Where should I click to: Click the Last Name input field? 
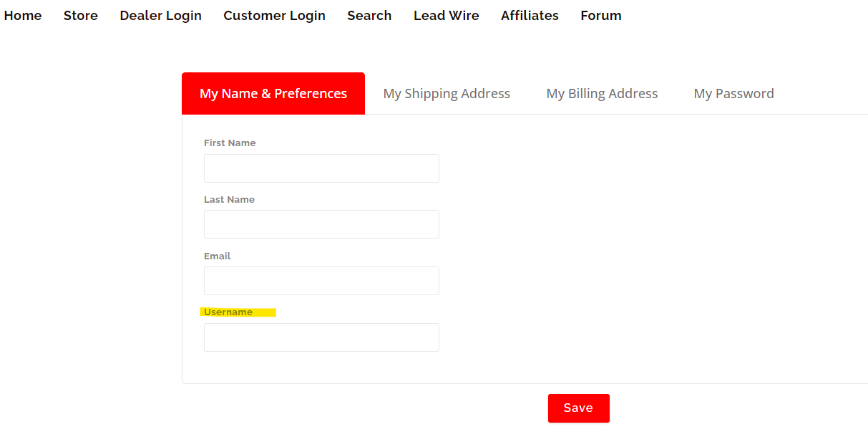click(x=321, y=224)
